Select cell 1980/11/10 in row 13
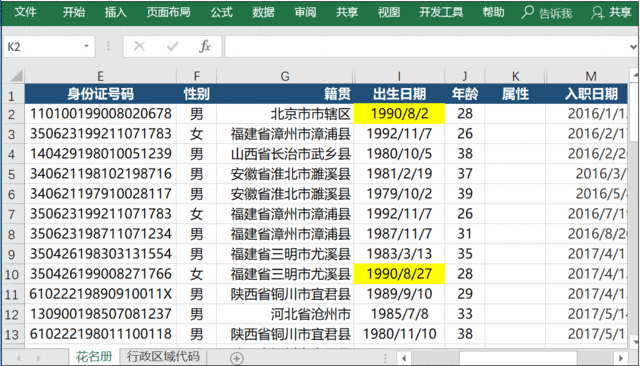Image resolution: width=640 pixels, height=366 pixels. click(x=399, y=334)
